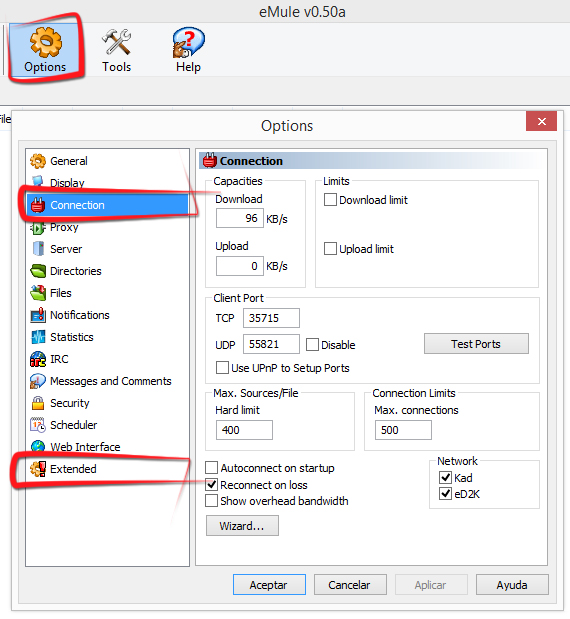Select General in the options list
This screenshot has width=570, height=619.
69,161
